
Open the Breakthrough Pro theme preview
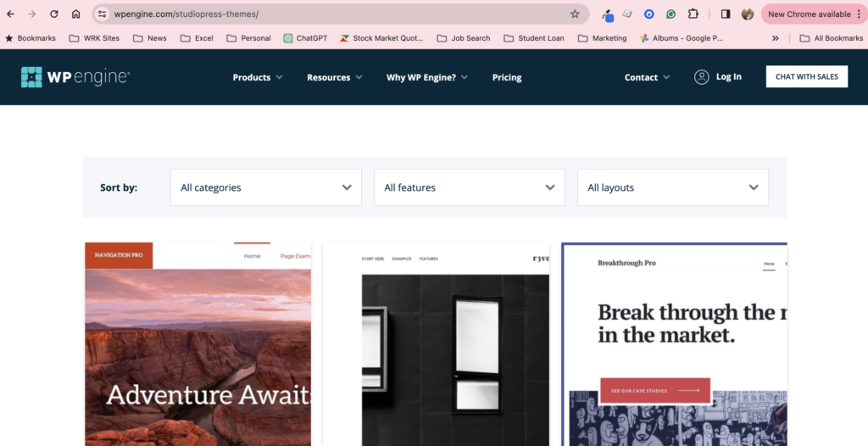pos(674,344)
